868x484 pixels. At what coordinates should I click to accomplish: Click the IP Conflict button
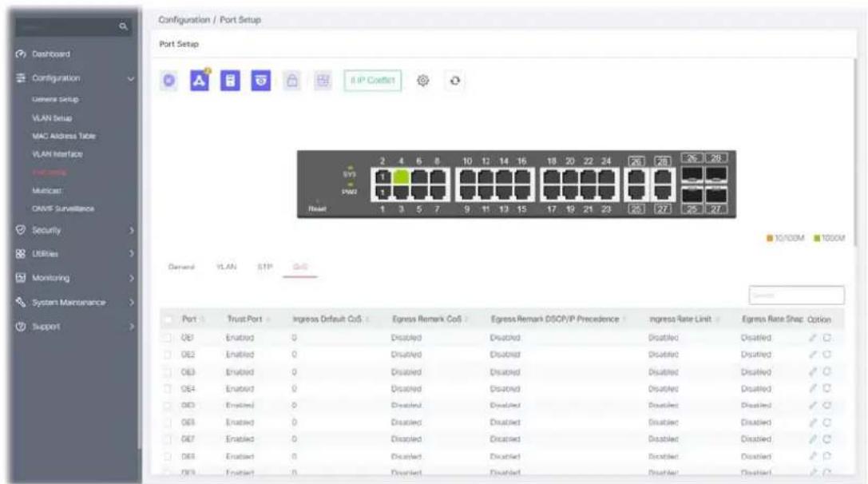tap(373, 81)
